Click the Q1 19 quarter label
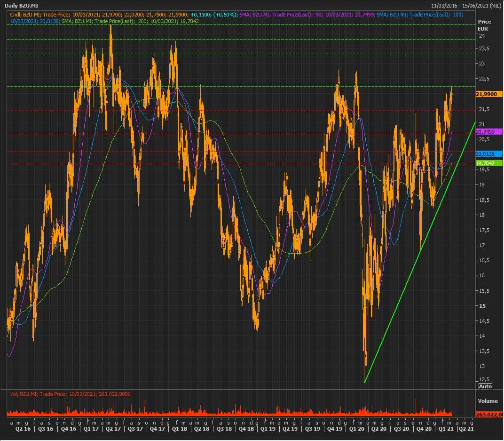 (268, 429)
